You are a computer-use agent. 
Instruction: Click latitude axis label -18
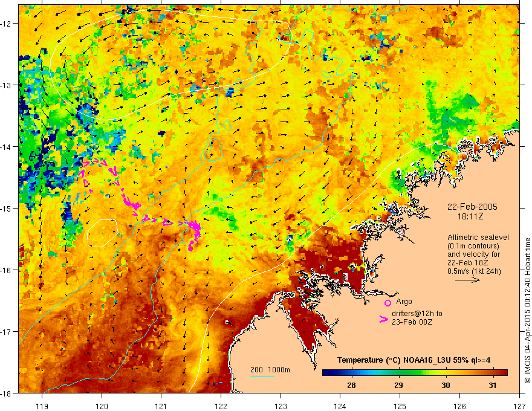tap(6, 393)
